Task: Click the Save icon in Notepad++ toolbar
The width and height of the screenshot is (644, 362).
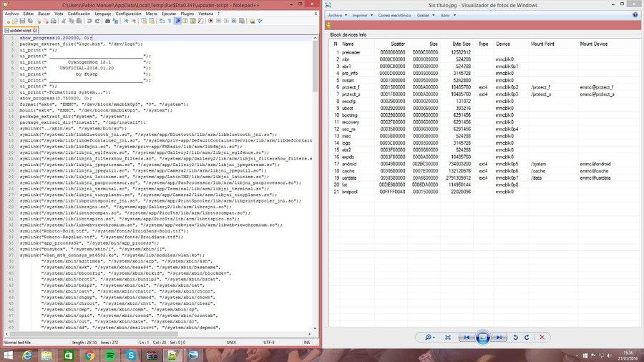Action: (x=23, y=21)
